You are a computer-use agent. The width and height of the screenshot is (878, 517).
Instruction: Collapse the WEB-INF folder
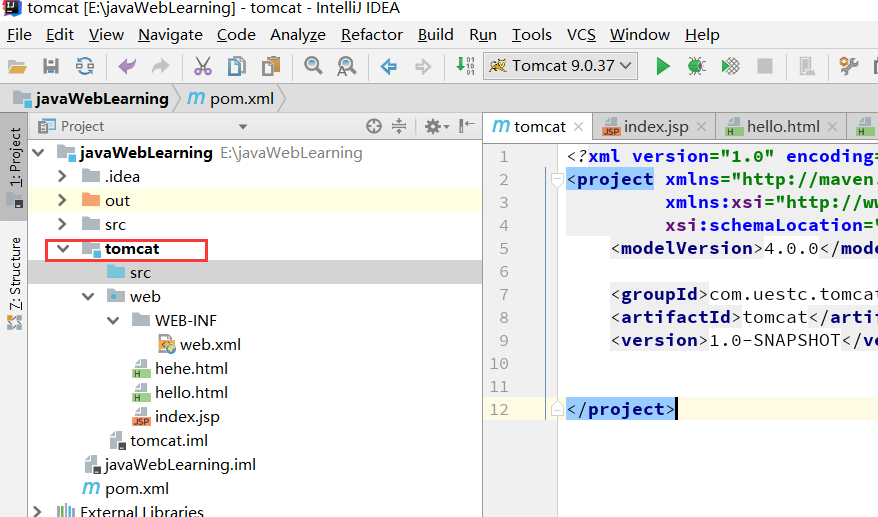pyautogui.click(x=113, y=320)
